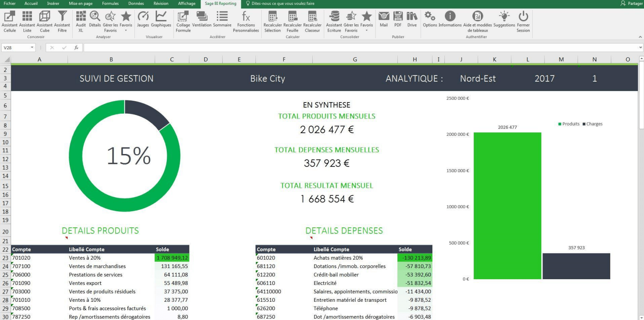Screen dimensions: 644x320
Task: Open the Assistant Cube tool
Action: click(45, 21)
